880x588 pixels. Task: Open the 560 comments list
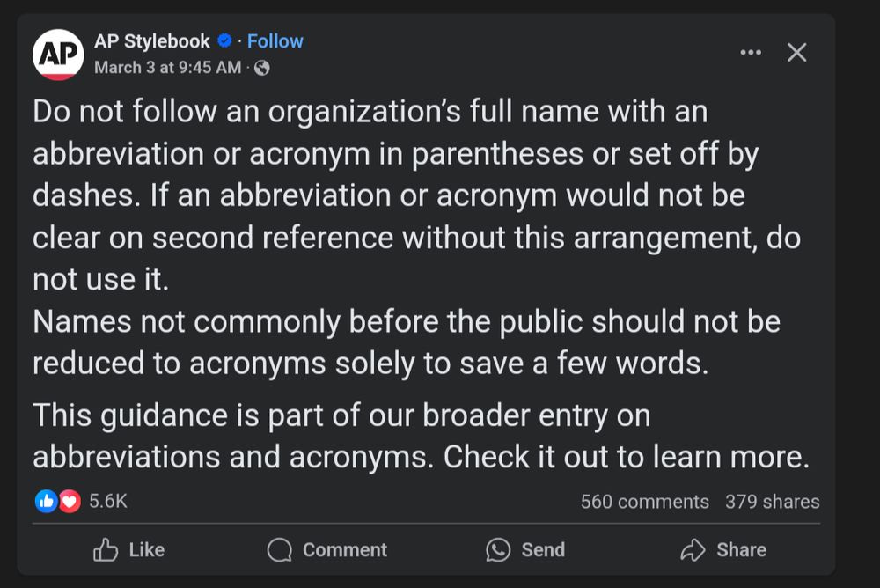[x=644, y=502]
